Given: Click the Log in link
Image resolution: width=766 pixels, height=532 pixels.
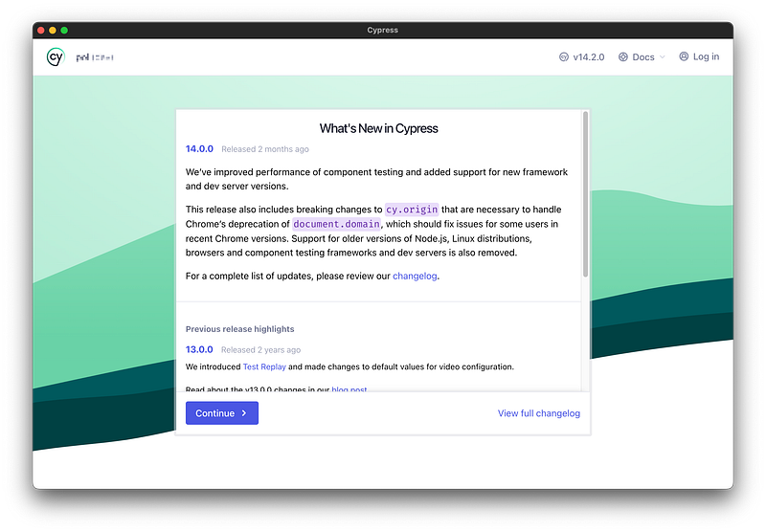Looking at the screenshot, I should (x=706, y=56).
